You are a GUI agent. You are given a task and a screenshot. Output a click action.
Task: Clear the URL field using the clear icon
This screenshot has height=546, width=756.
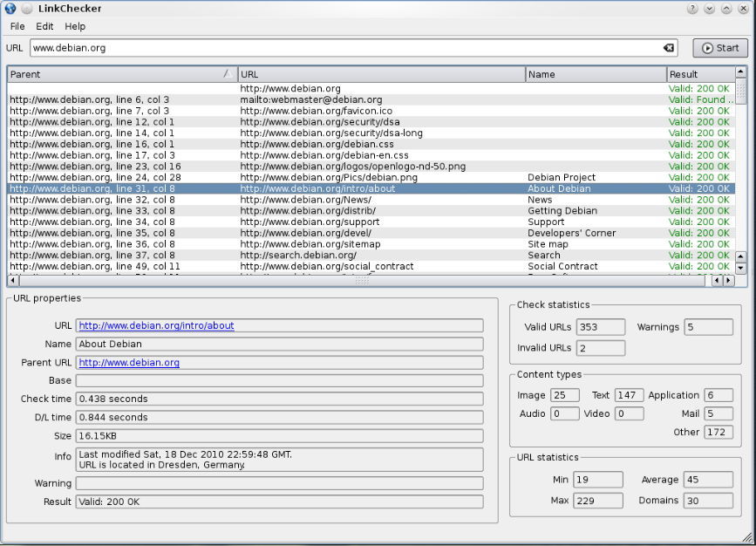tap(668, 48)
